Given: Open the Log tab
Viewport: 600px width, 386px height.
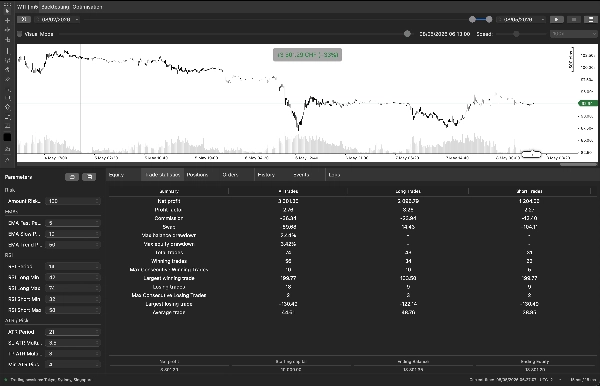Looking at the screenshot, I should [334, 175].
